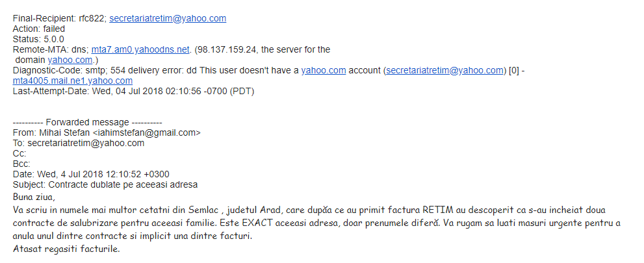Click the empty "Bcc:" header line

click(x=21, y=164)
